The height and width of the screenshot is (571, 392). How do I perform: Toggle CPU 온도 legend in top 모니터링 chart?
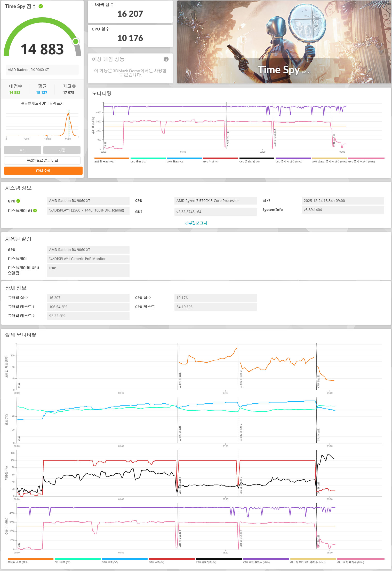pos(148,160)
